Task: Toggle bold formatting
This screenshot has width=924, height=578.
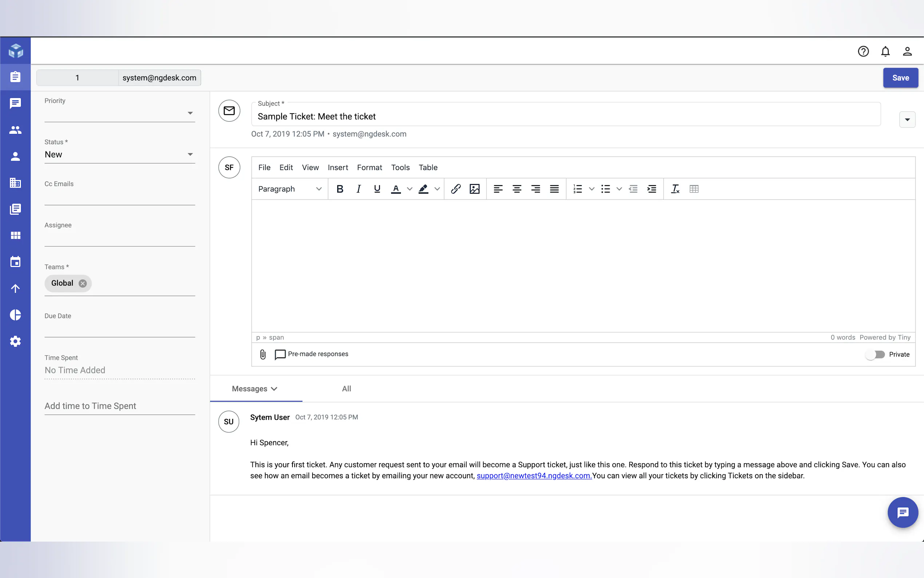Action: (x=339, y=189)
